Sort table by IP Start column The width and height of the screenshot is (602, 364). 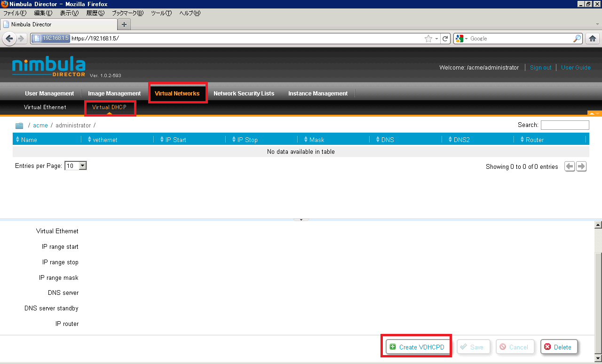190,140
